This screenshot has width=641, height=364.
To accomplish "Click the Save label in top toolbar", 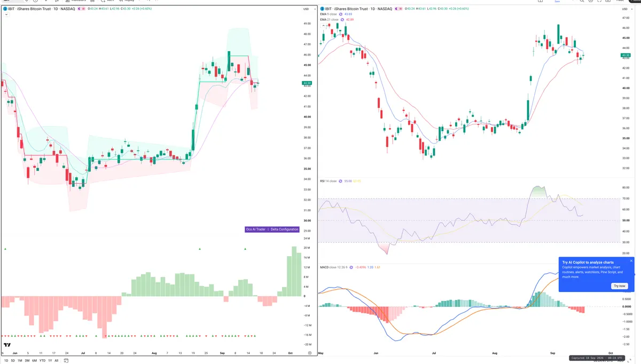I will 557,2.
